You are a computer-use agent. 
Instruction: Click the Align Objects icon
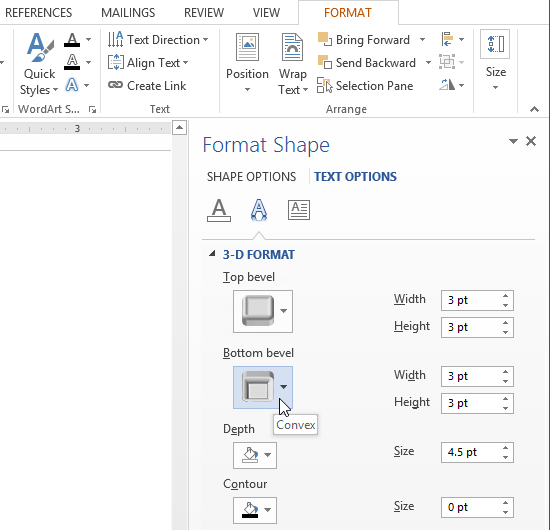point(447,39)
